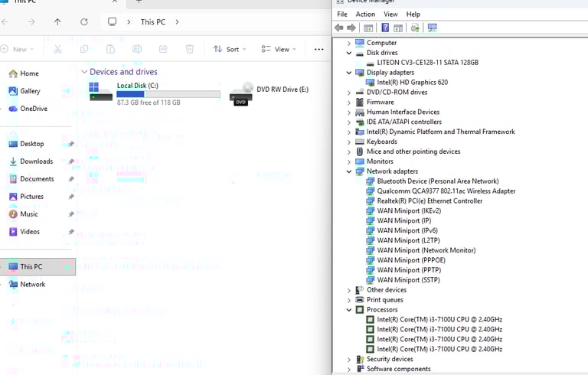Screen dimensions: 588x375
Task: Click the Help icon in Device Manager toolbar
Action: click(385, 28)
